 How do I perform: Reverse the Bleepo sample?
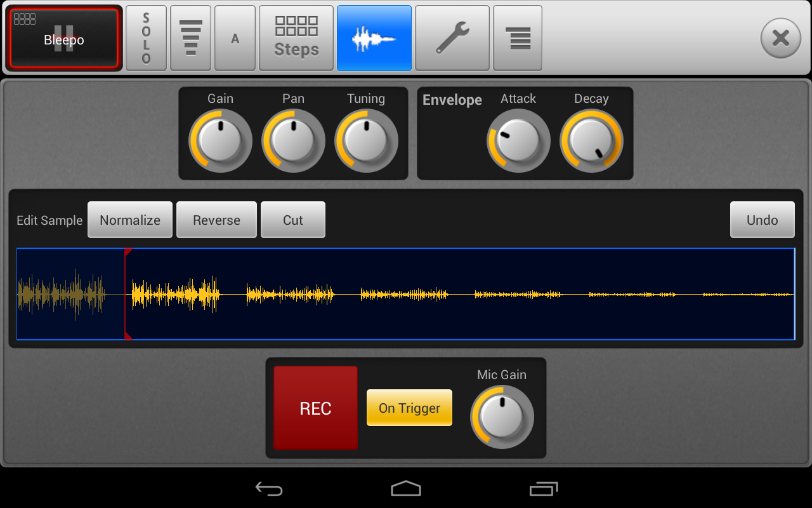(216, 220)
